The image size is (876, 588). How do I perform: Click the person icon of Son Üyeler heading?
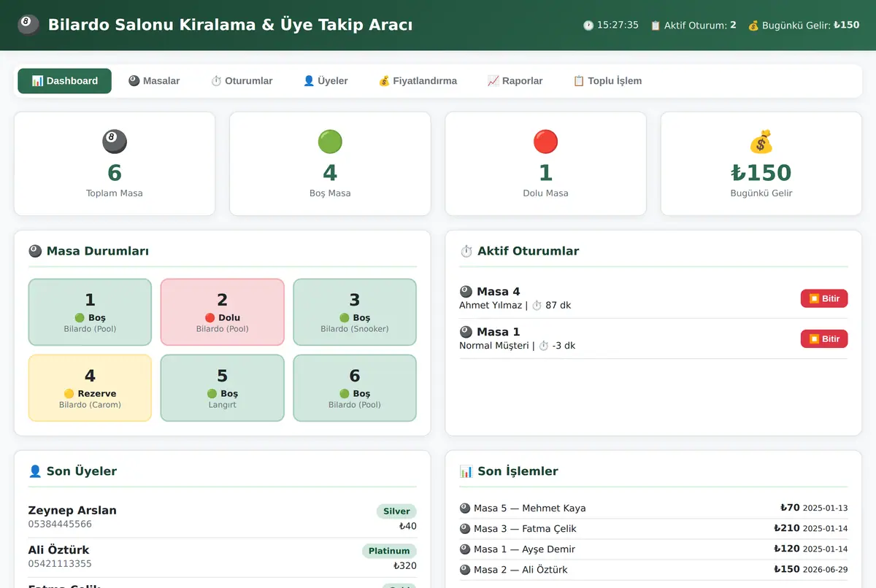35,471
